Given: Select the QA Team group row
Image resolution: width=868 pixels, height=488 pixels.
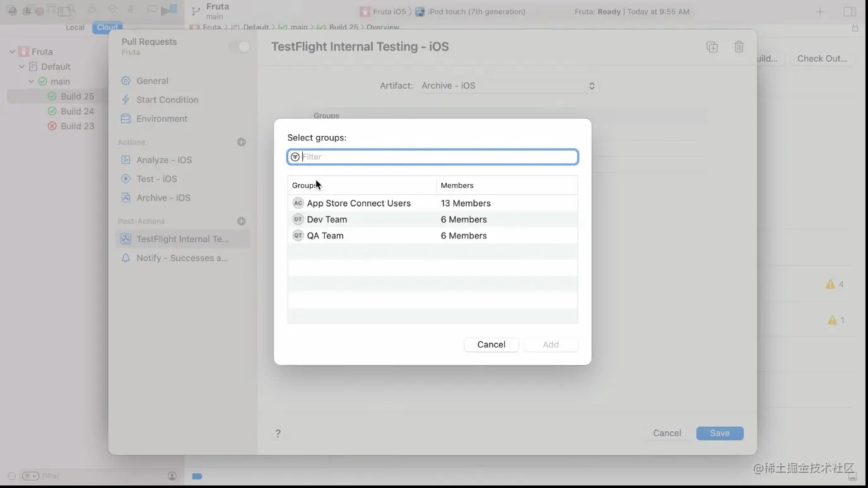Looking at the screenshot, I should pos(433,236).
